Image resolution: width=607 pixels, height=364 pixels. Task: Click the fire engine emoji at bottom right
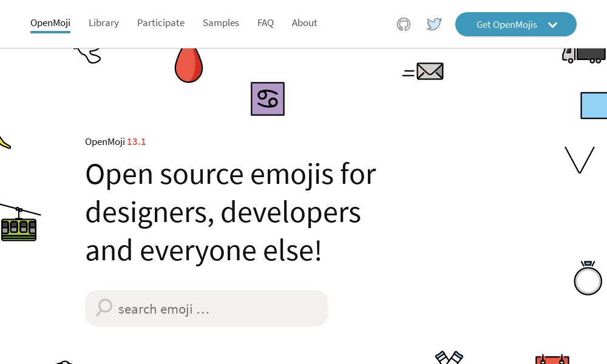(x=551, y=360)
